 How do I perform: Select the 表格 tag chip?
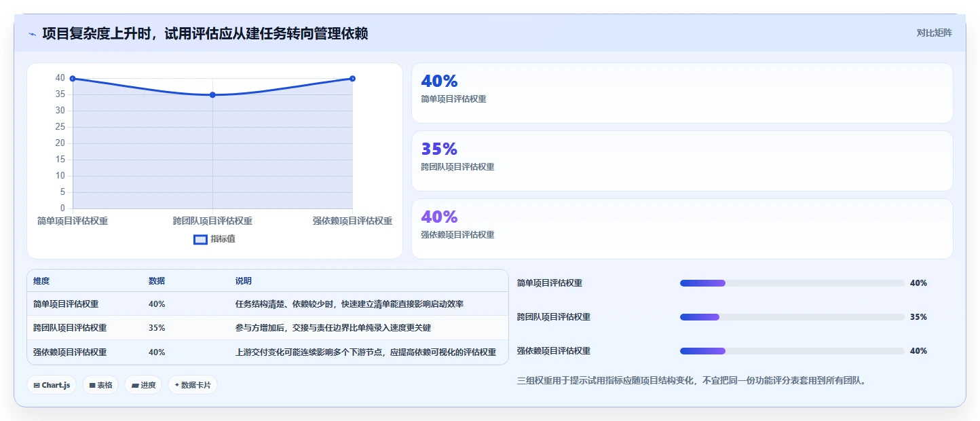(100, 385)
